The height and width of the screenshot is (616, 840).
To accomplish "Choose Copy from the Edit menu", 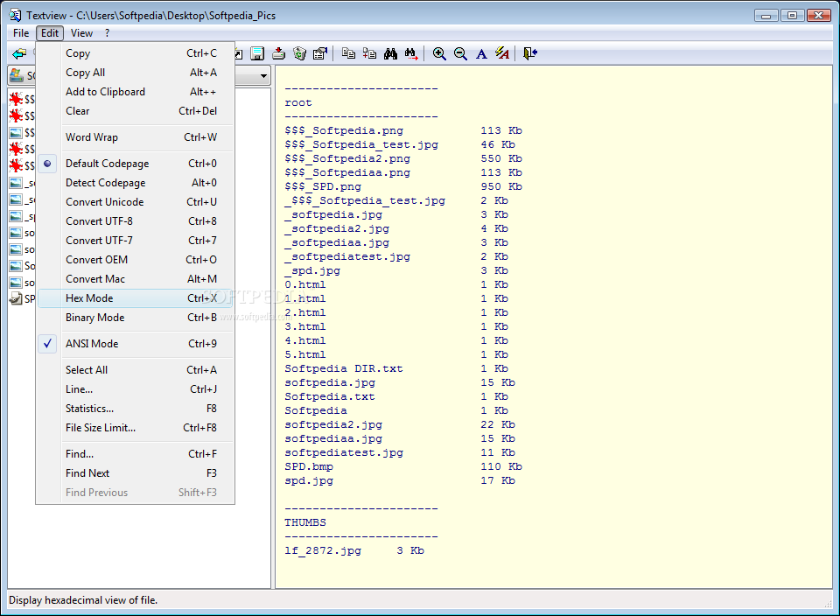I will pos(136,53).
